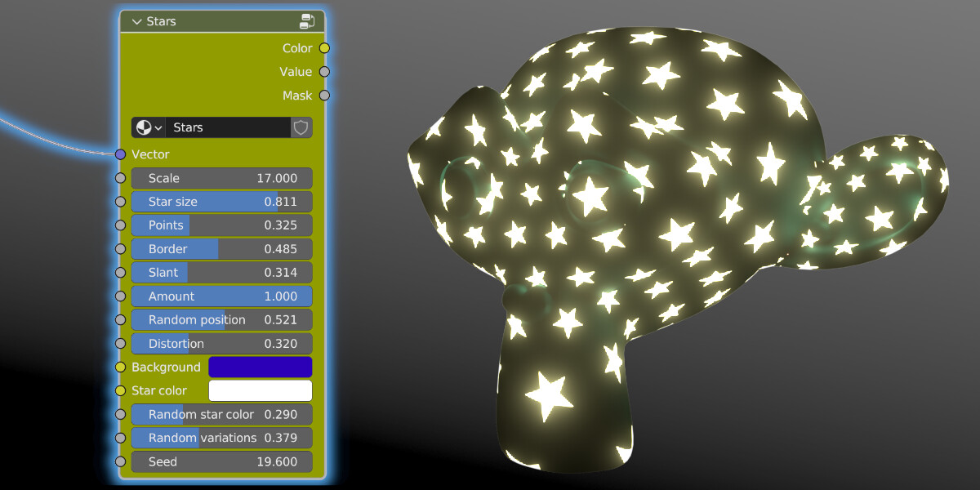Click the Color output socket
The width and height of the screenshot is (980, 490).
pyautogui.click(x=324, y=48)
